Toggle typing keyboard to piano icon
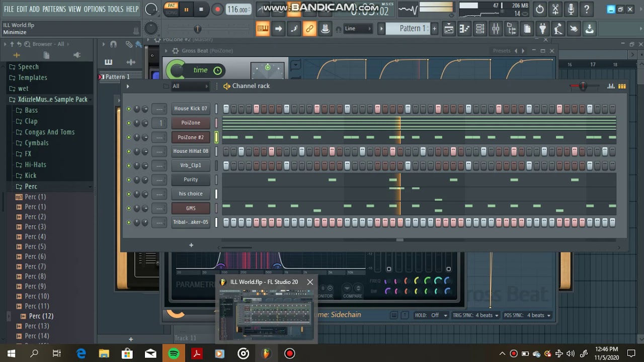644x362 pixels. coord(263,29)
